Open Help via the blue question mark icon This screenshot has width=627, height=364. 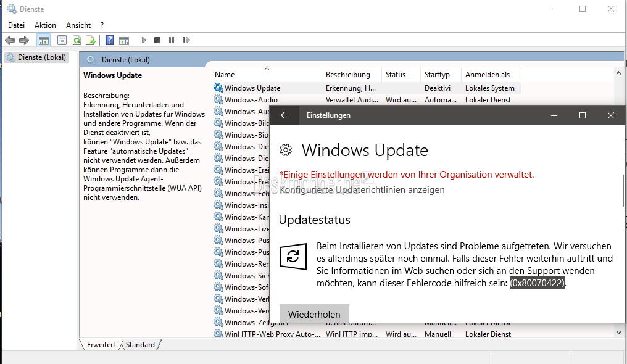pyautogui.click(x=109, y=40)
